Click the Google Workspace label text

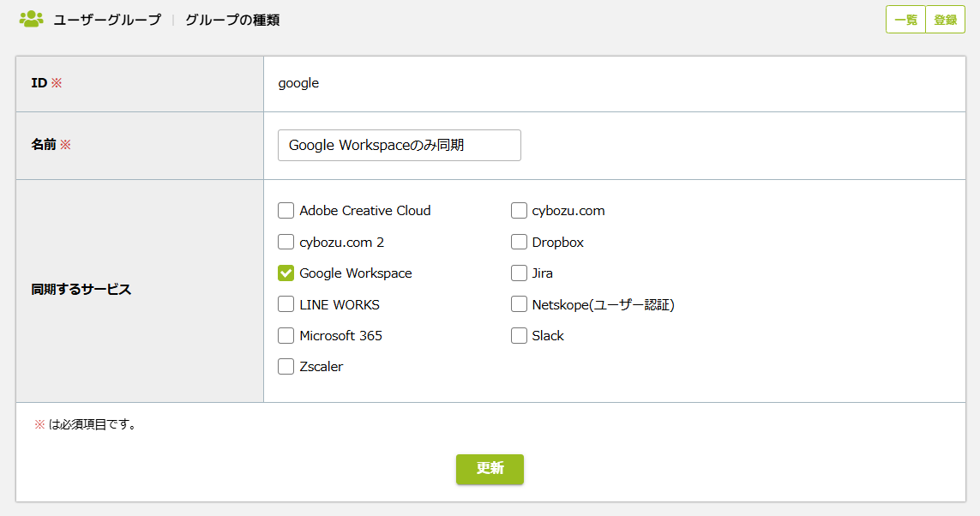[x=356, y=273]
